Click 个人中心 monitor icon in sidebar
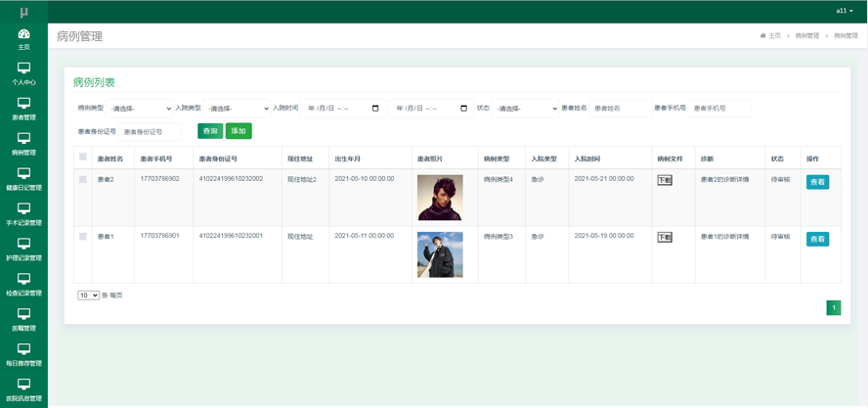Image resolution: width=868 pixels, height=408 pixels. (x=23, y=68)
